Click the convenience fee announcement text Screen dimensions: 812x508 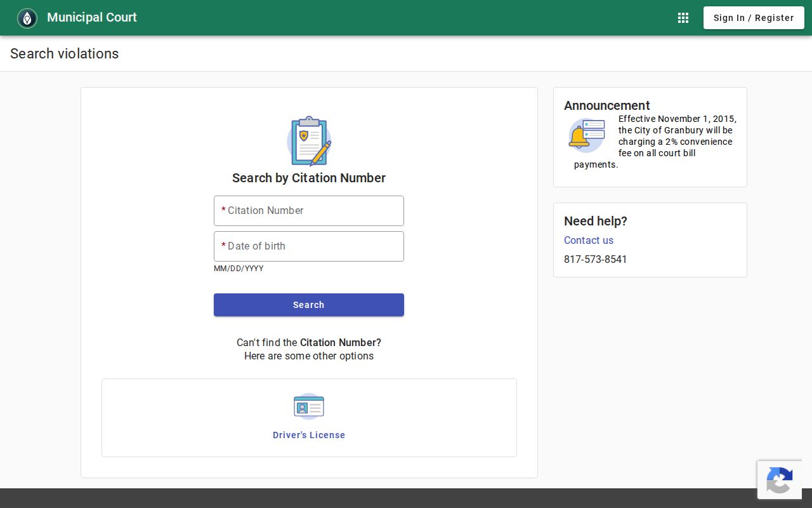point(655,142)
